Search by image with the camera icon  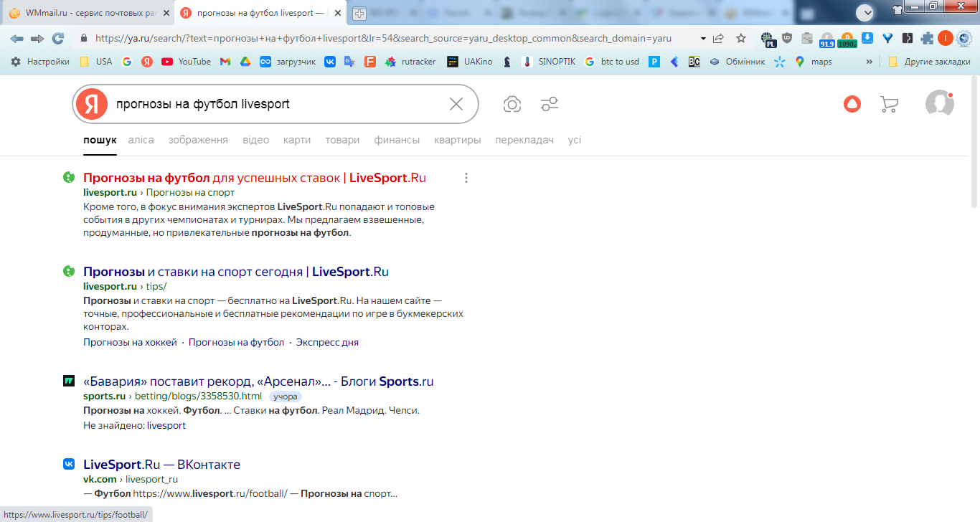pos(512,105)
